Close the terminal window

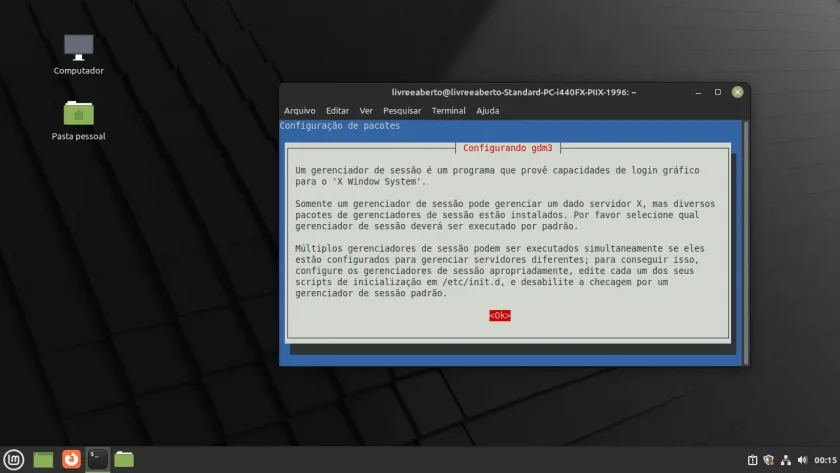738,92
